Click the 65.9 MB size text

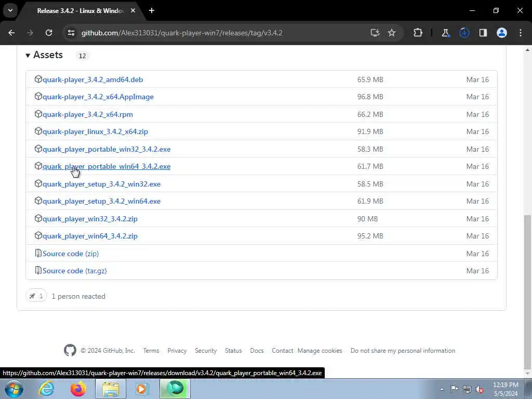pos(370,79)
